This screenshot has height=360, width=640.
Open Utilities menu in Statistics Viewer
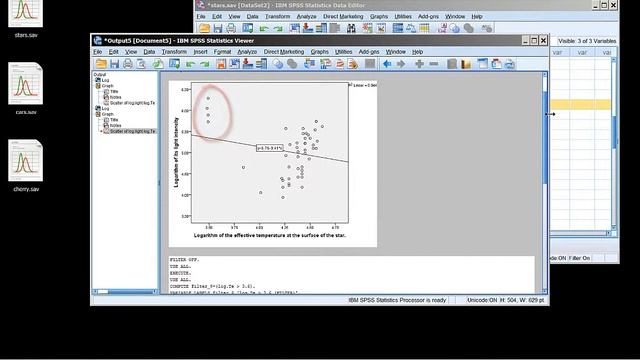[343, 52]
